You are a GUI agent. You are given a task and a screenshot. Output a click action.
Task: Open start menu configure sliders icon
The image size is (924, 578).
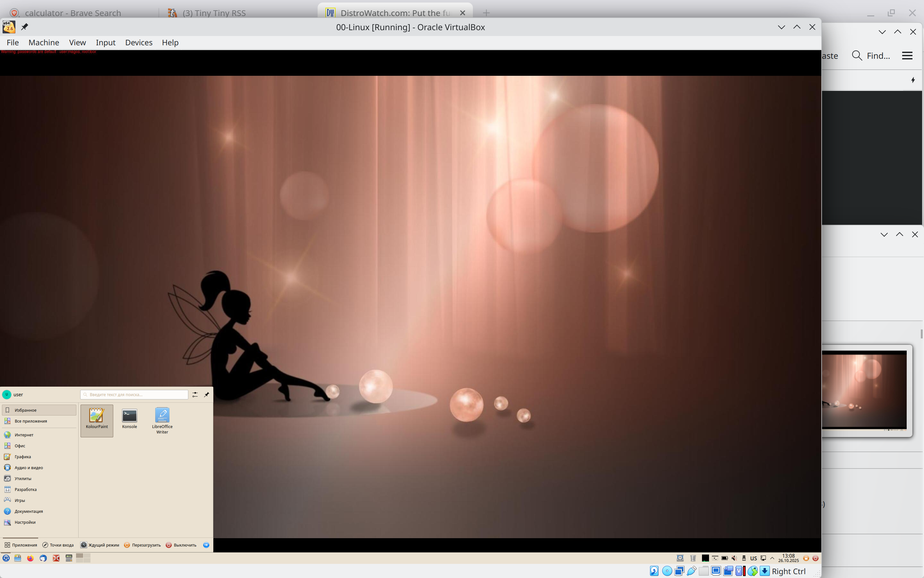pos(195,395)
